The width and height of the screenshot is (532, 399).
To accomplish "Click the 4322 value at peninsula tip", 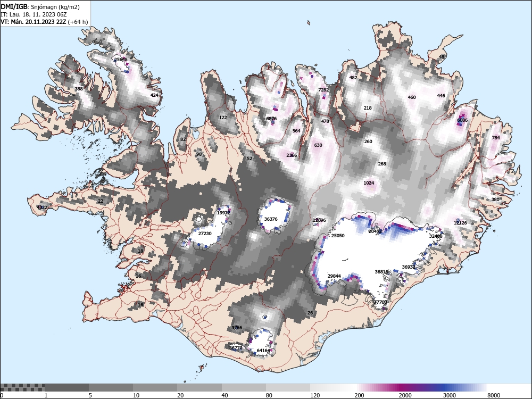I will (42, 207).
